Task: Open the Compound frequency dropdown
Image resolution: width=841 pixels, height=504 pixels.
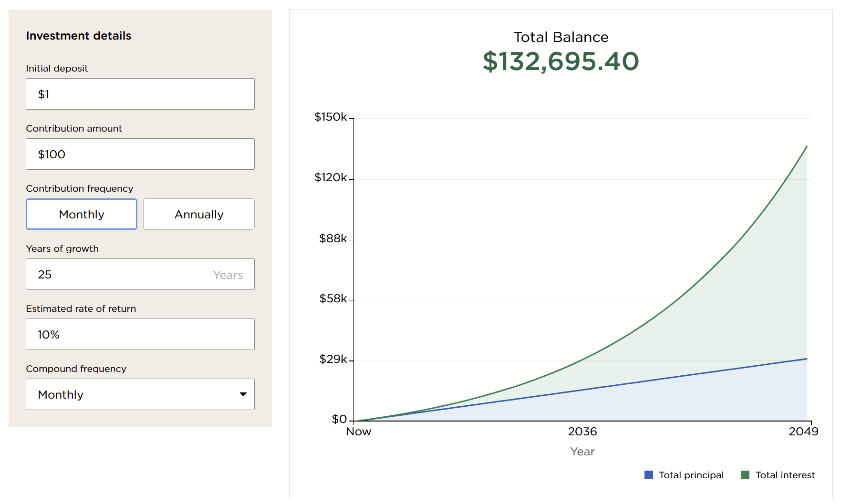Action: pyautogui.click(x=140, y=394)
